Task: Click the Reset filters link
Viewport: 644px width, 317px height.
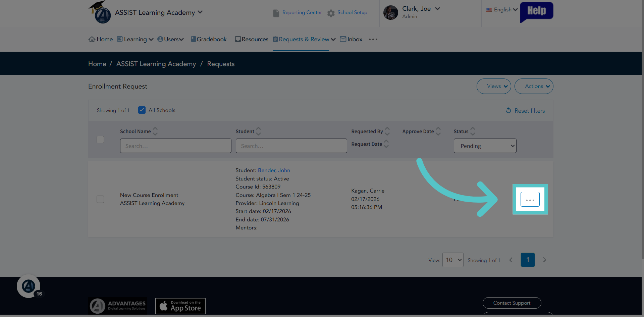Action: coord(530,111)
